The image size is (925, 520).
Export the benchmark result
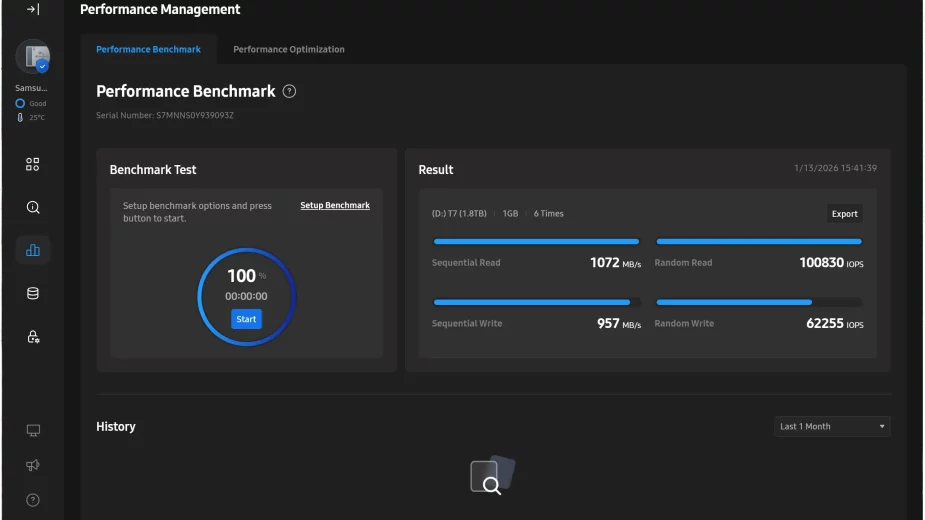click(844, 214)
